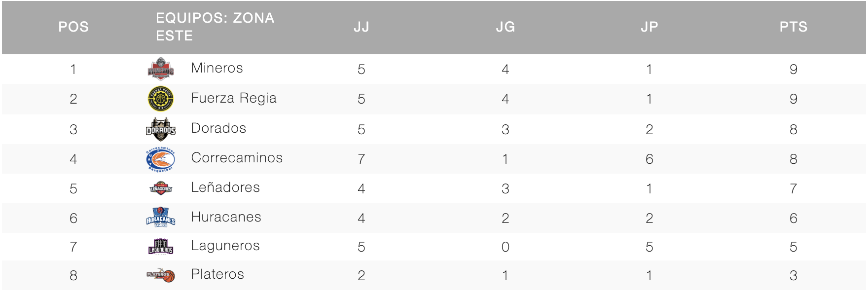Click the Dorados team logo

pyautogui.click(x=161, y=129)
